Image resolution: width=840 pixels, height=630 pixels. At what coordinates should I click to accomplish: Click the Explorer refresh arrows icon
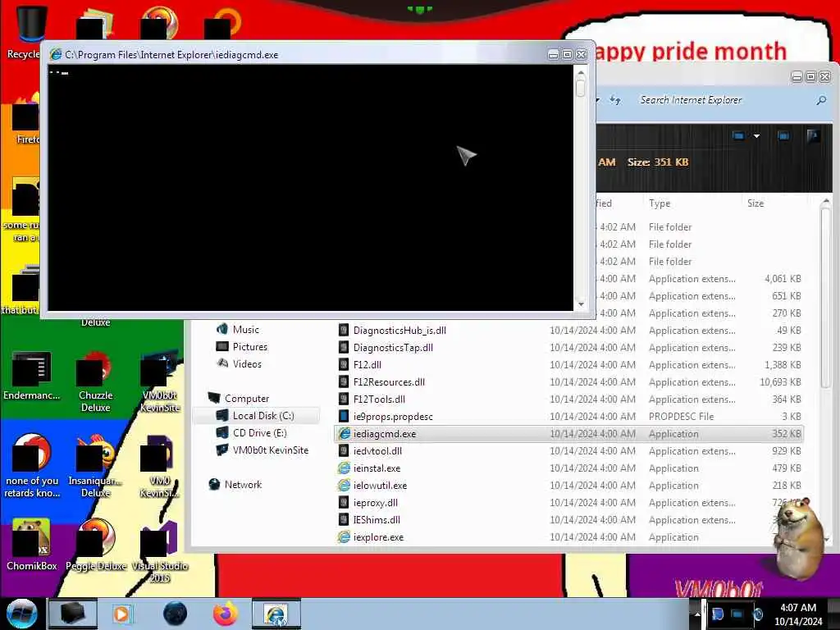(x=615, y=99)
